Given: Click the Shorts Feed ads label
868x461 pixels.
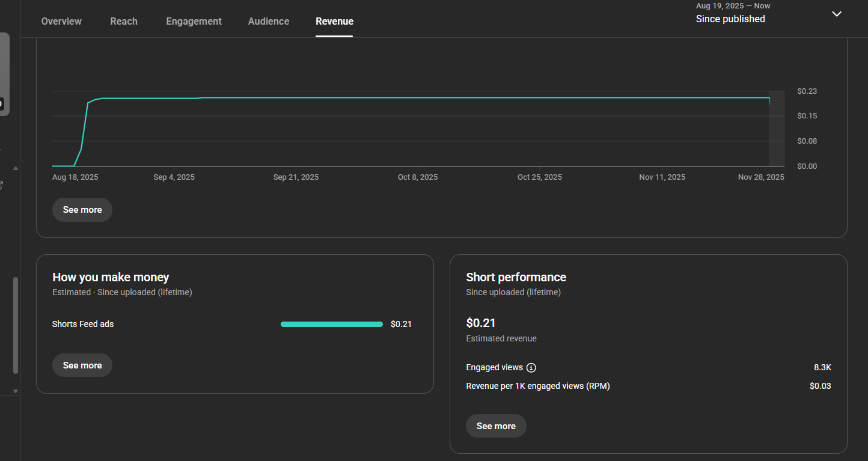Looking at the screenshot, I should (x=83, y=324).
